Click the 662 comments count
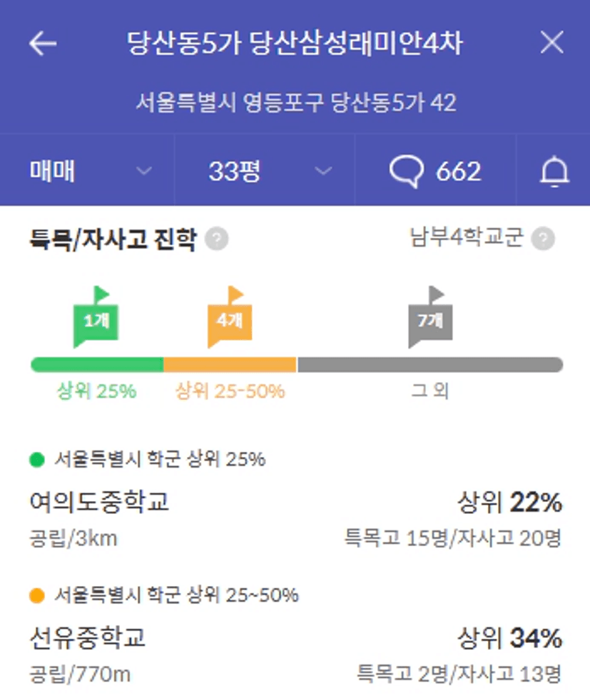Screen dimensions: 590x700 458,171
